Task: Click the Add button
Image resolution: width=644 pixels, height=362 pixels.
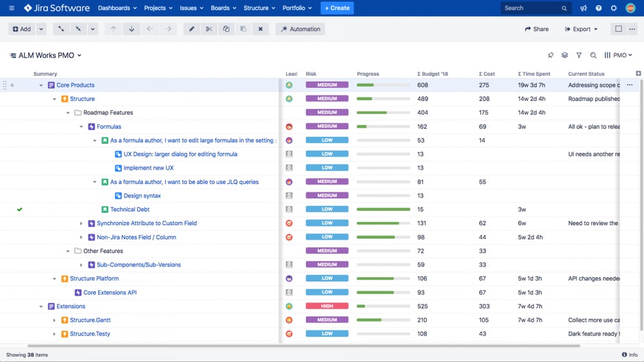Action: 22,29
